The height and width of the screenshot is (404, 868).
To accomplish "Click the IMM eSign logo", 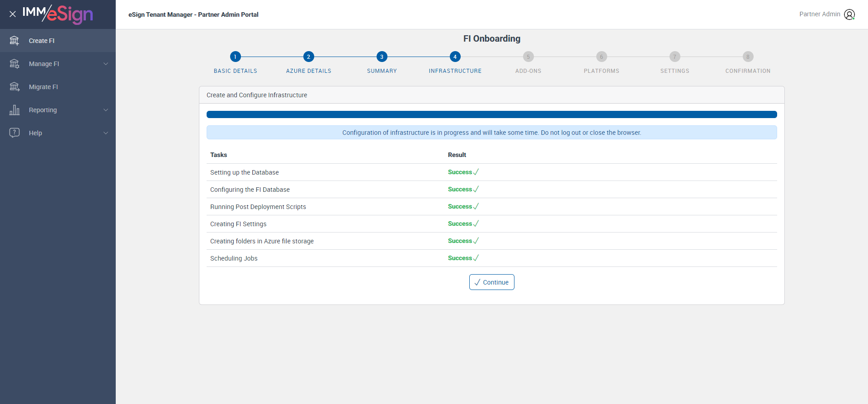I will (x=58, y=14).
